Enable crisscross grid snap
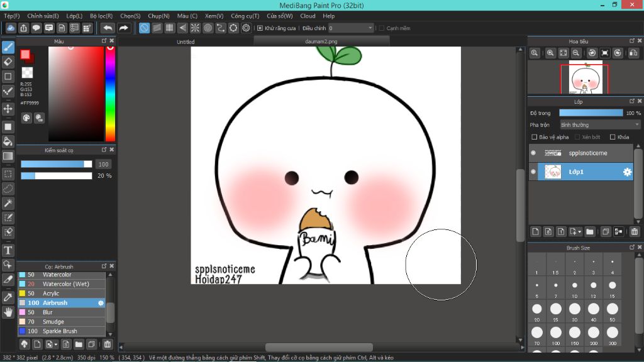Screen dimensions: 644x362 click(170, 28)
